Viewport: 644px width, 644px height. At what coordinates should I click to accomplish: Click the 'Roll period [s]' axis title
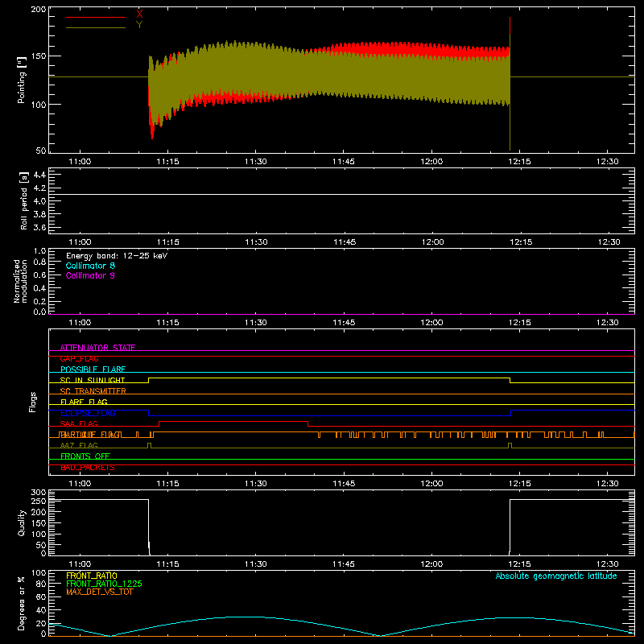pos(24,200)
